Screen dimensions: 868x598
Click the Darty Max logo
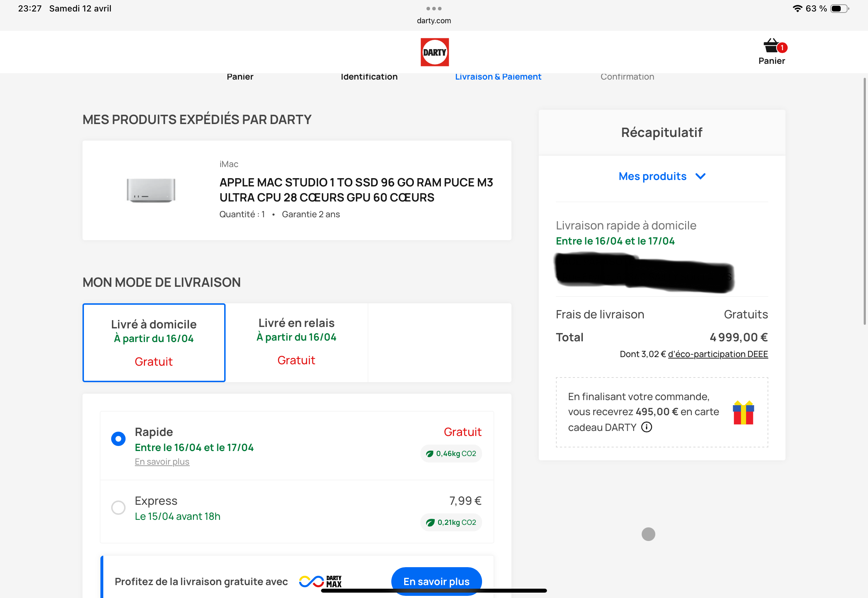[320, 581]
